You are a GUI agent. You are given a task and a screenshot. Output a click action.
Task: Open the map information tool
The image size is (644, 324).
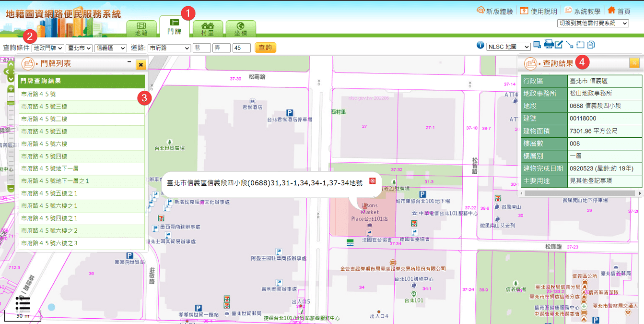pos(481,45)
